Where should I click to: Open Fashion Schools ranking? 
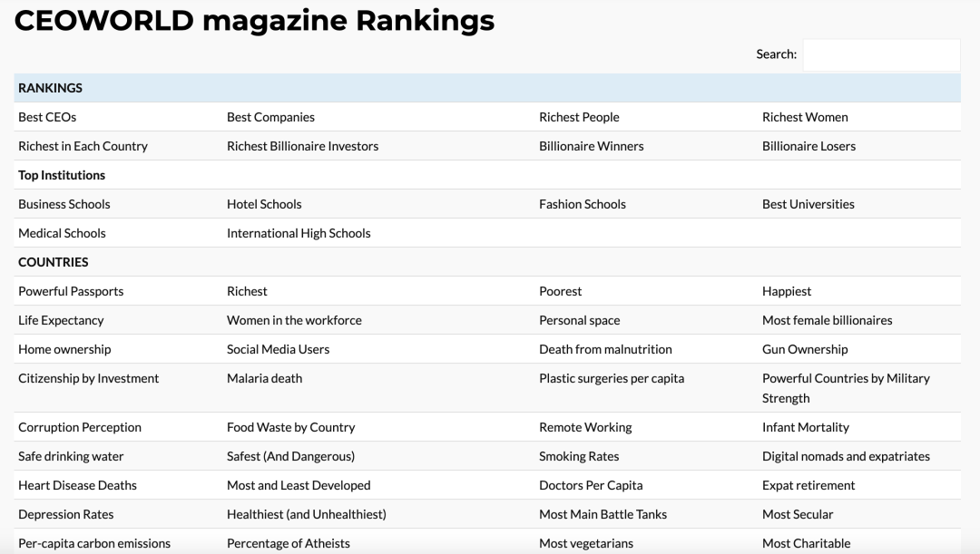[582, 204]
